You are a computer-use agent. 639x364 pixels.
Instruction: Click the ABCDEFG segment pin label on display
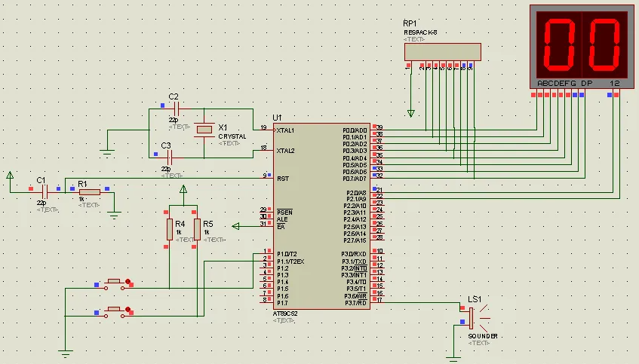557,84
